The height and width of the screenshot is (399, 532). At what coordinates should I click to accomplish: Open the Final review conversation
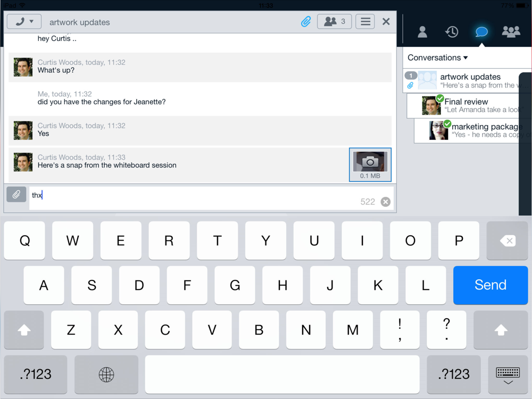[470, 105]
